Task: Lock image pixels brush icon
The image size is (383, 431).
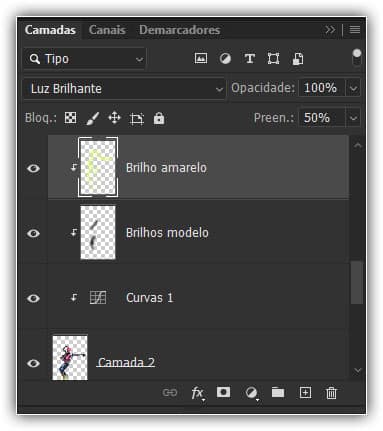Action: 92,118
